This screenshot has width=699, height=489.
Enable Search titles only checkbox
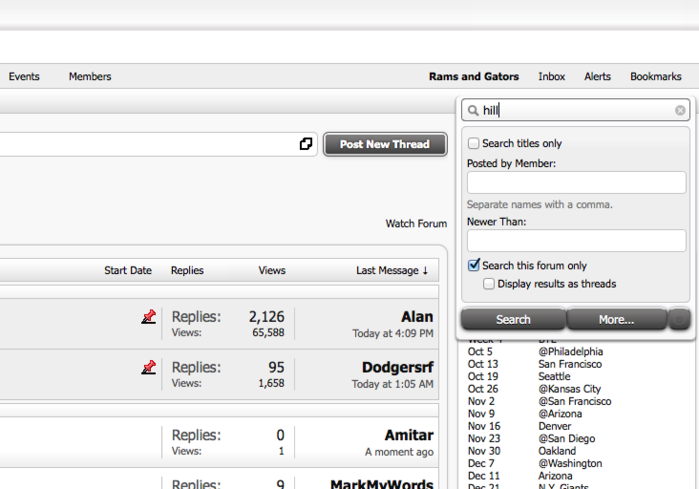click(x=474, y=144)
